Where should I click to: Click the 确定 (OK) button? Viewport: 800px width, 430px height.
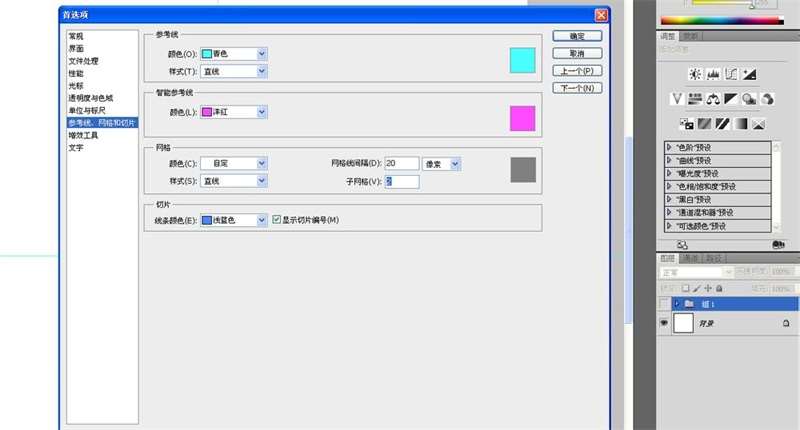tap(577, 36)
